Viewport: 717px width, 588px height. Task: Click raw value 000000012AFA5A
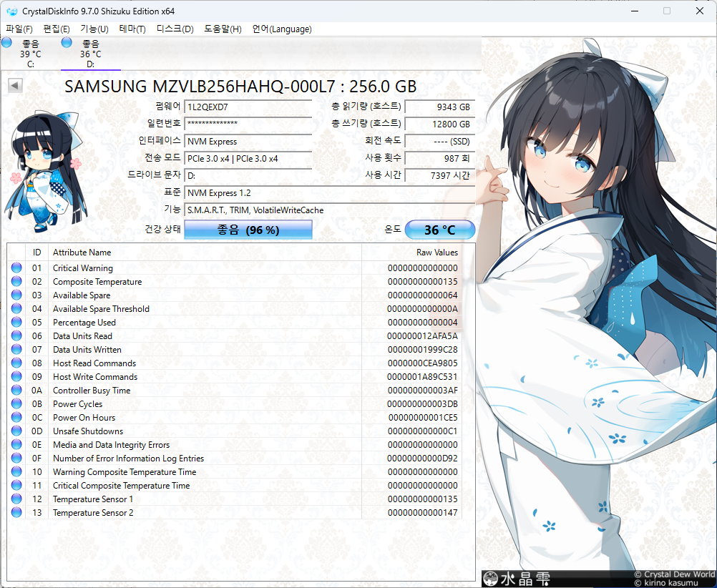click(422, 336)
